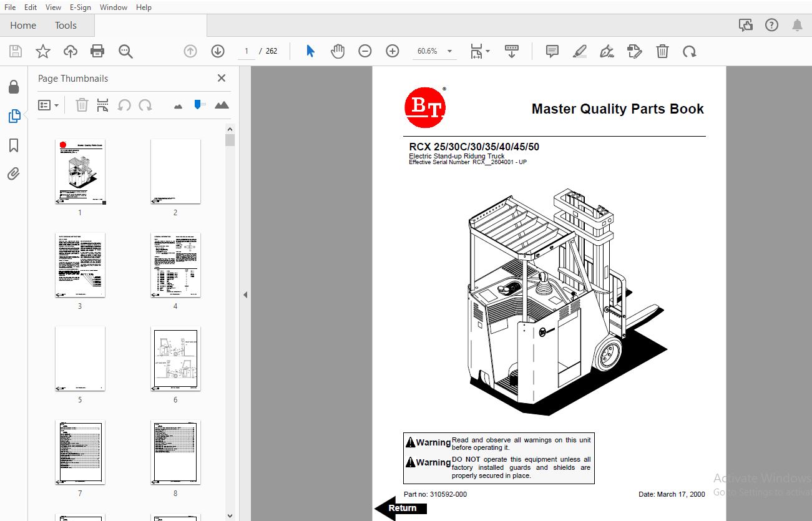Rotate pages counterclockwise in the thumbnails panel
Viewport: 812px width, 521px height.
pyautogui.click(x=124, y=105)
